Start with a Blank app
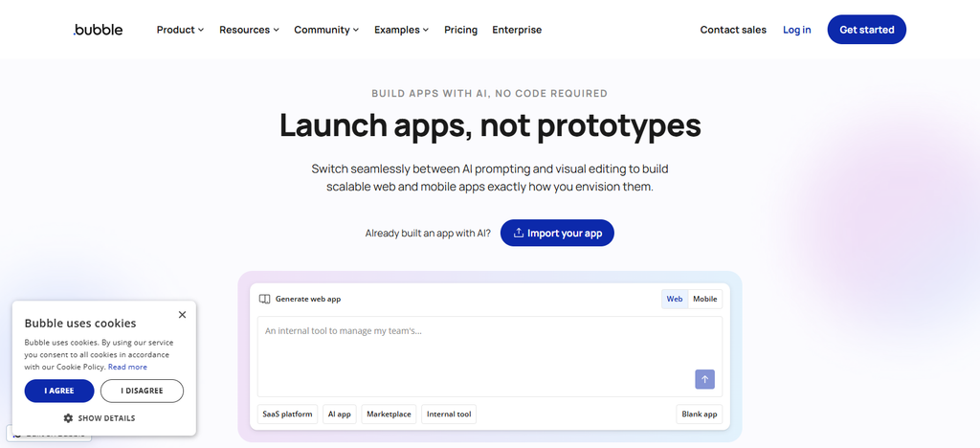 coord(700,414)
